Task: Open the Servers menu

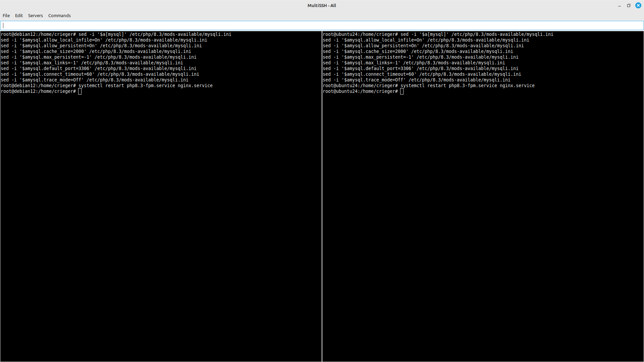Action: click(x=35, y=15)
